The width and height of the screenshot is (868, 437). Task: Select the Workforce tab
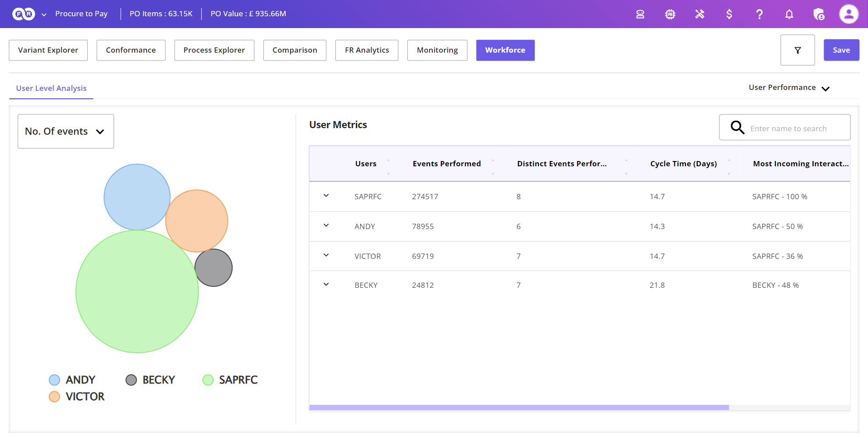click(x=505, y=50)
